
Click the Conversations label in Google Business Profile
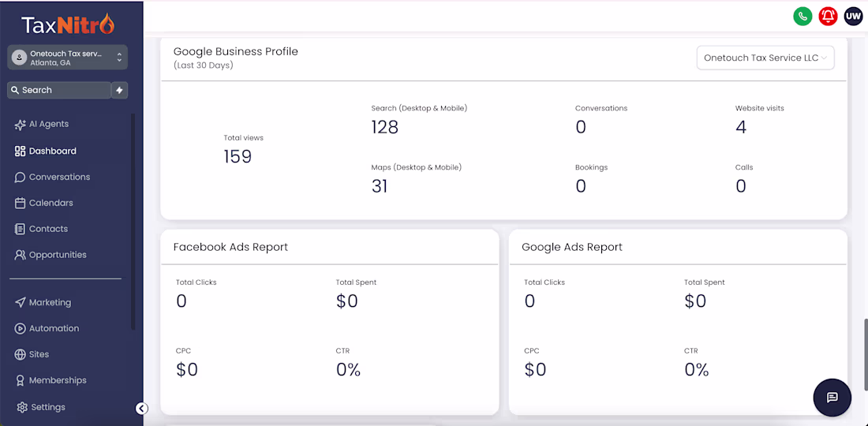[x=601, y=108]
